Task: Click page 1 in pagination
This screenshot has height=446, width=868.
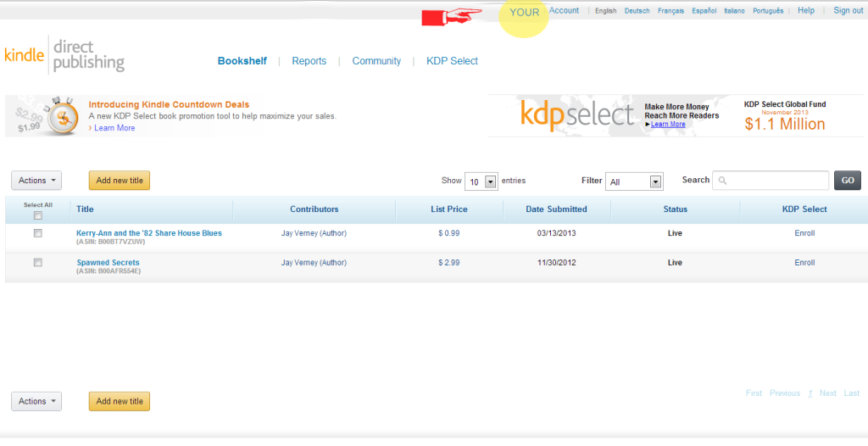Action: click(x=810, y=393)
